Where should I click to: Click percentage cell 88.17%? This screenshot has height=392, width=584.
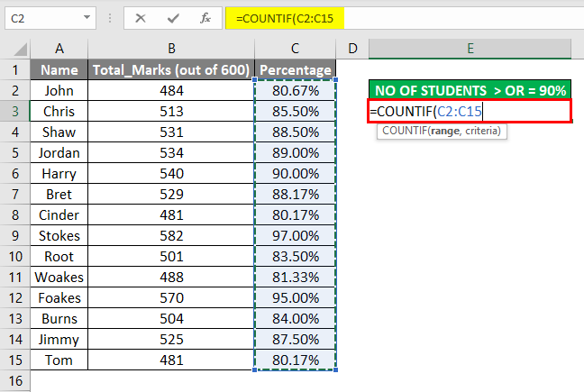pyautogui.click(x=295, y=194)
